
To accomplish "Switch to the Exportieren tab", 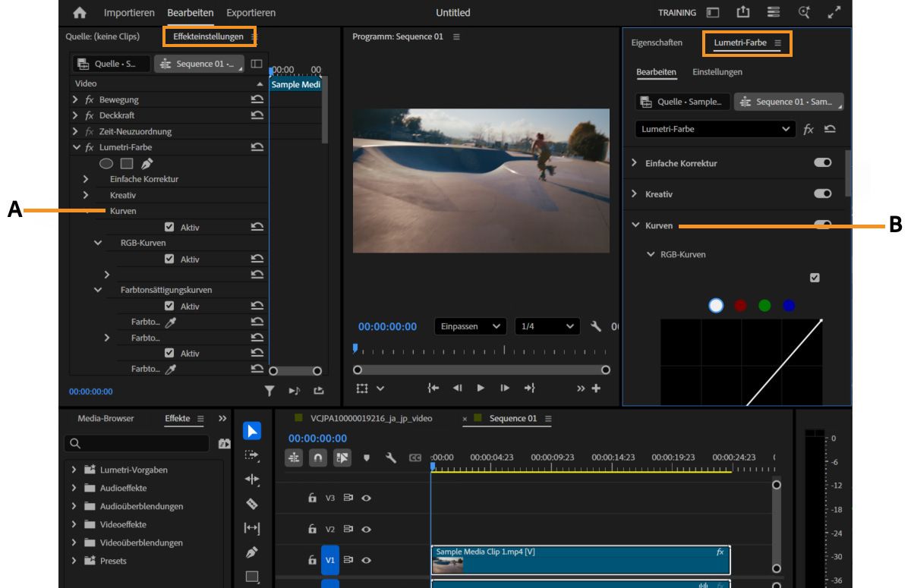I will (251, 13).
